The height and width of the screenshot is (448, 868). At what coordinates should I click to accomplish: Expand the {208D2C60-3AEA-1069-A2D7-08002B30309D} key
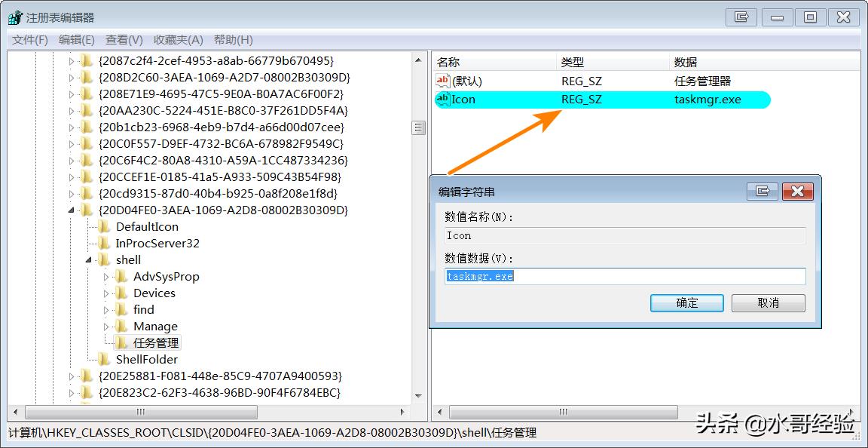coord(71,78)
